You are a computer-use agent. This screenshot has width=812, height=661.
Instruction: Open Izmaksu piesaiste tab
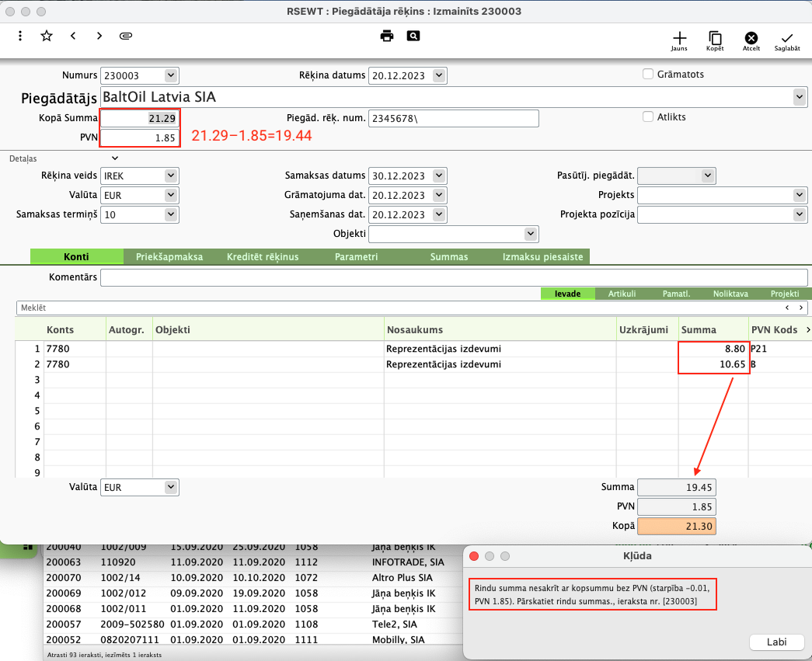tap(542, 257)
